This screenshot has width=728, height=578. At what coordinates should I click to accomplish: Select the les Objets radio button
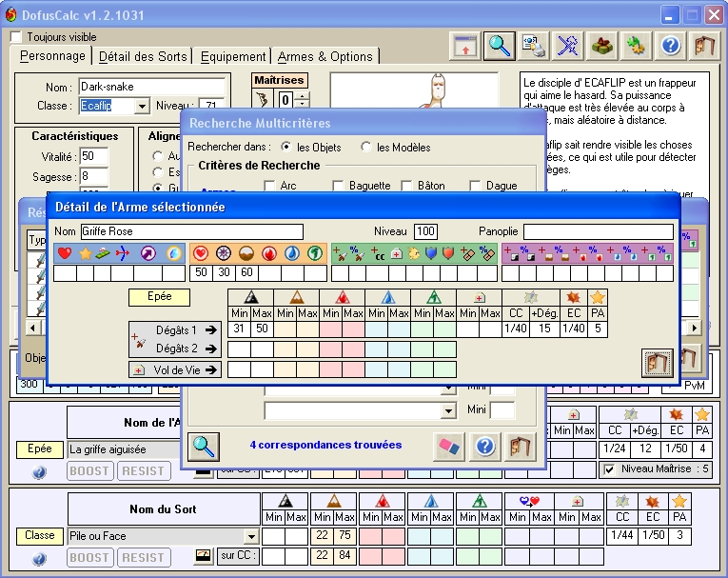pos(286,147)
